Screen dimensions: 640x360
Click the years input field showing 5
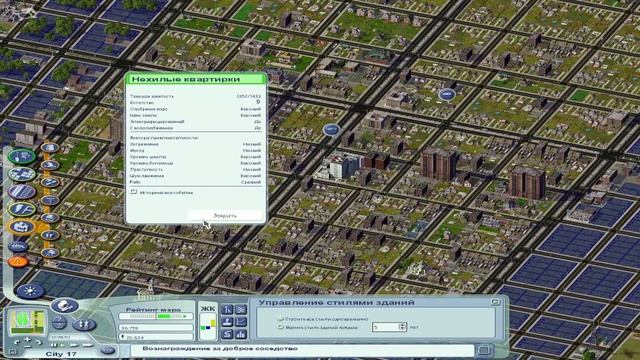[x=385, y=327]
